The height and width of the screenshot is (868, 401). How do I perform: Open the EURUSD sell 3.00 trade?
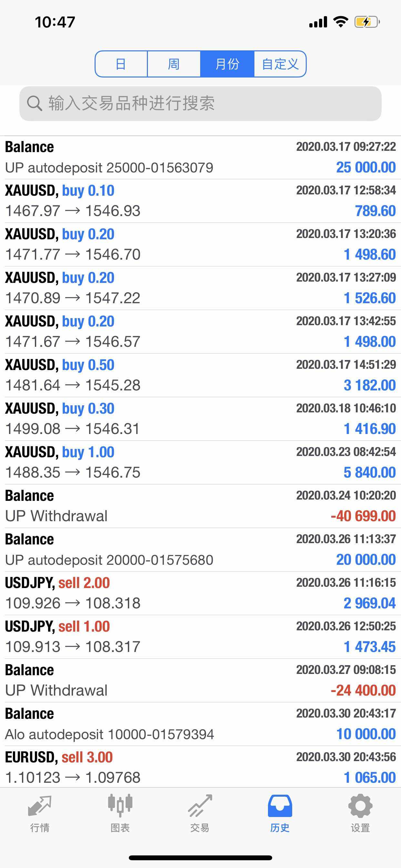[200, 767]
